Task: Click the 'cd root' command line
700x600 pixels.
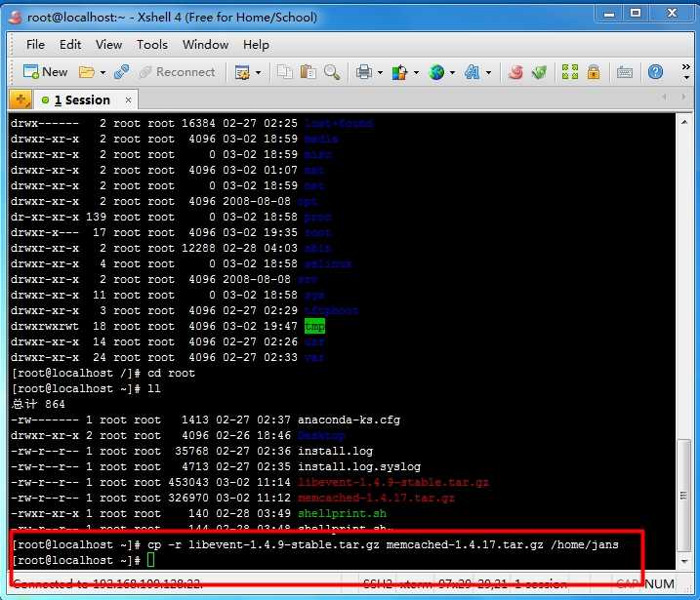Action: 103,373
